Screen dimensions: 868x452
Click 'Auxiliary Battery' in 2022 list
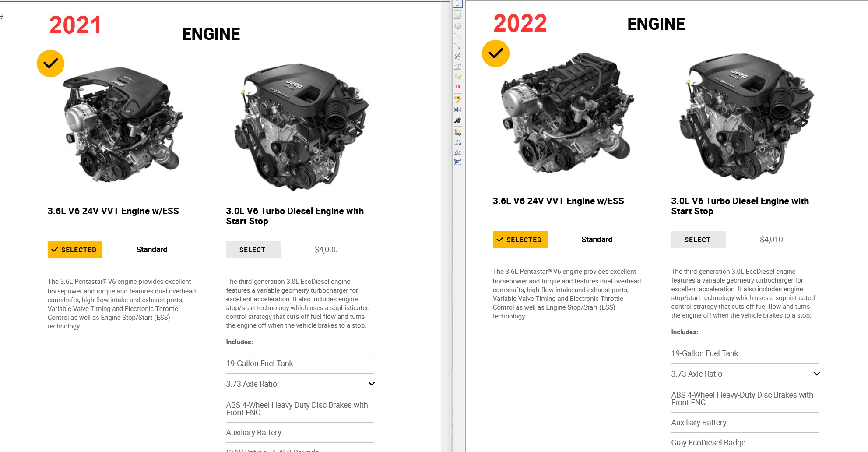[x=699, y=423]
